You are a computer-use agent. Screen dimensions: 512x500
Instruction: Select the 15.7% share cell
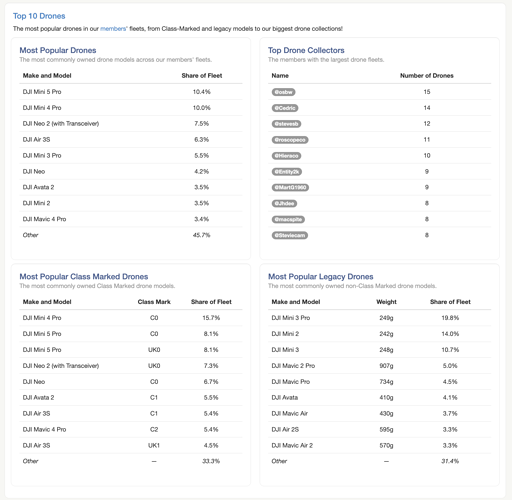pos(211,318)
